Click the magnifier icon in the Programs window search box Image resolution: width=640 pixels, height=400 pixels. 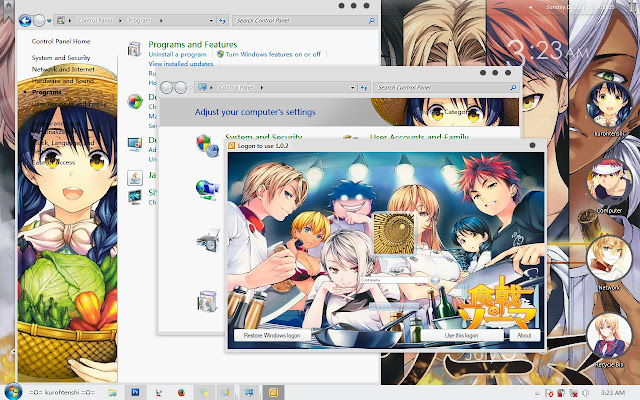pos(371,20)
